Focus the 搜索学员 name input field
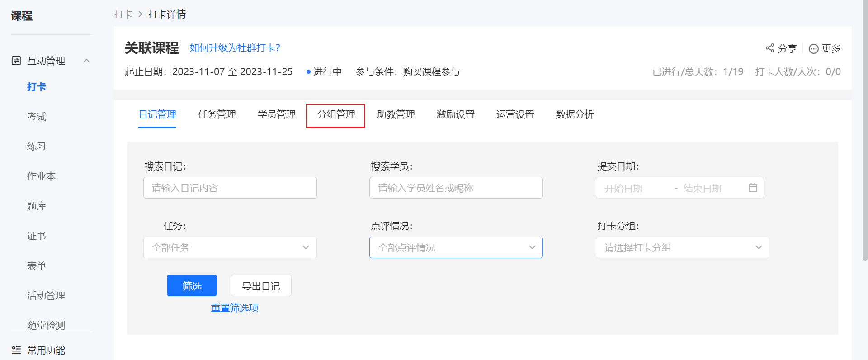 tap(456, 188)
